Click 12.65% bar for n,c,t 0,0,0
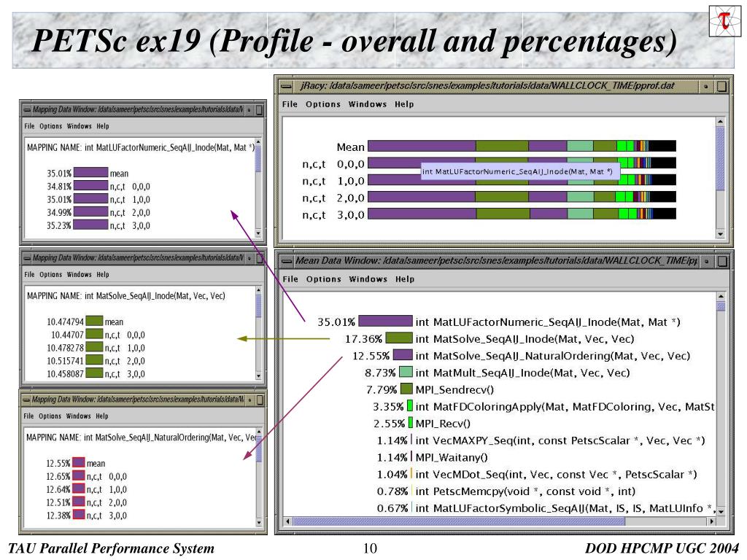This screenshot has height=560, width=747. click(x=79, y=475)
